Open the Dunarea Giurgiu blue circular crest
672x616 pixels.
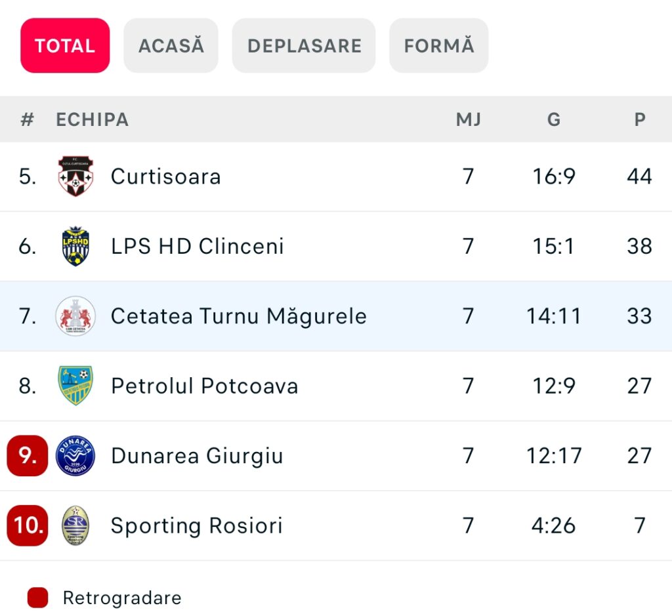[75, 455]
